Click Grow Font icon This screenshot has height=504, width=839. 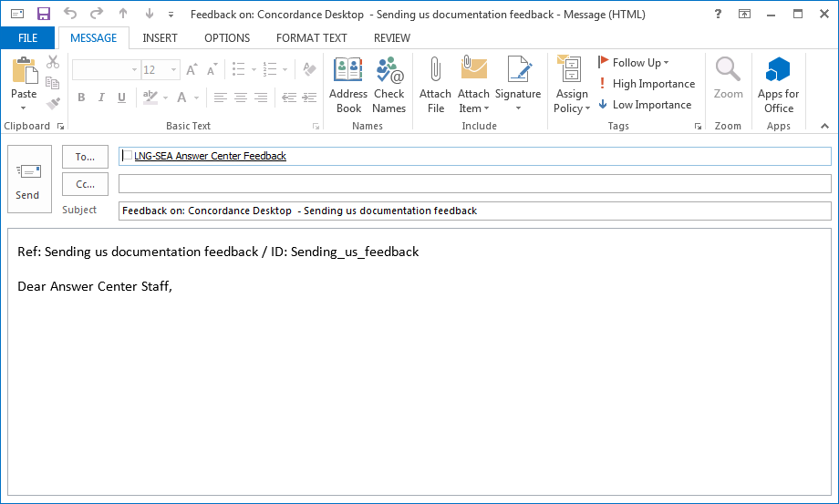(192, 69)
